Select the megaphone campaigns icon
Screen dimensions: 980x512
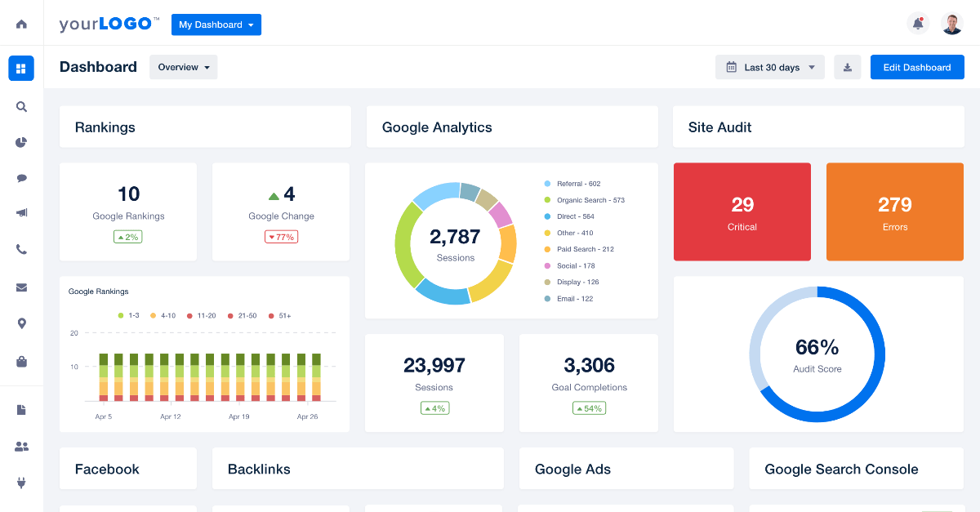pyautogui.click(x=21, y=213)
